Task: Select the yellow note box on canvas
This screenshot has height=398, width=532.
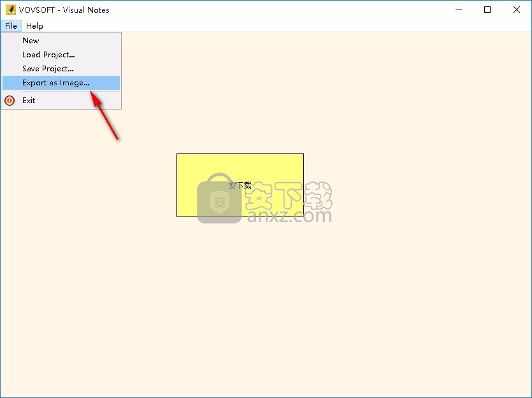Action: [240, 185]
